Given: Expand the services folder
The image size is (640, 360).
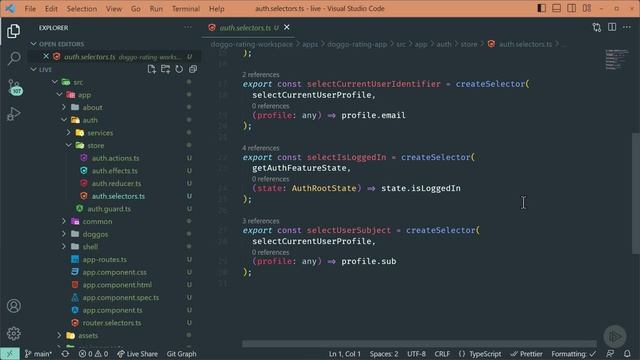Looking at the screenshot, I should pos(69,133).
